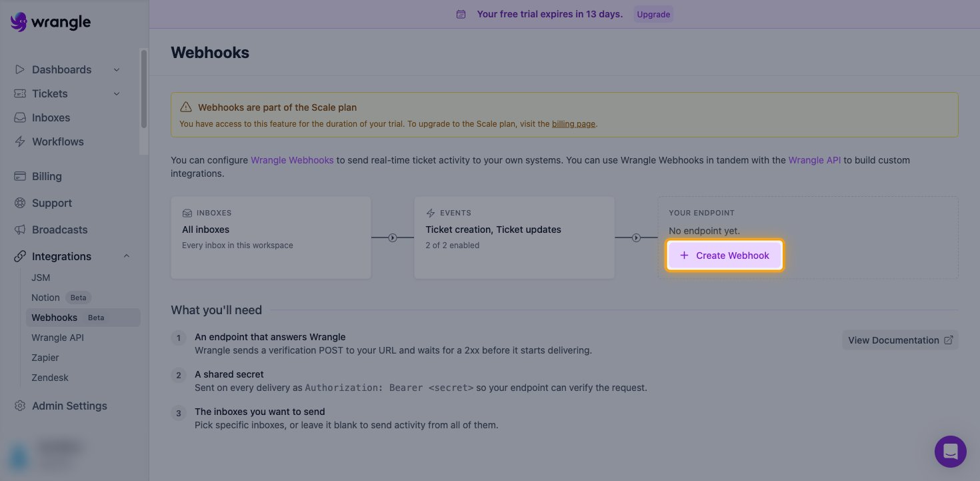Open the Wrangle Webhooks link
The width and height of the screenshot is (980, 481).
click(x=292, y=160)
